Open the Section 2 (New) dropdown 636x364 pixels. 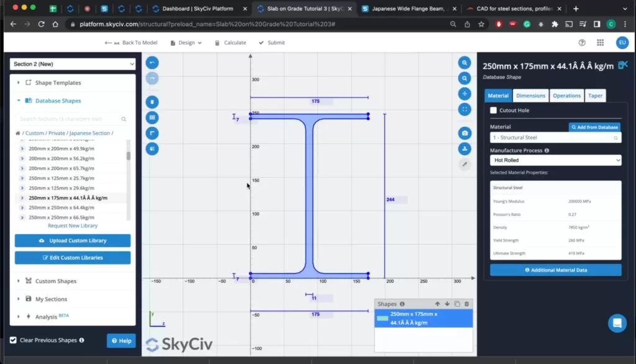tap(73, 64)
